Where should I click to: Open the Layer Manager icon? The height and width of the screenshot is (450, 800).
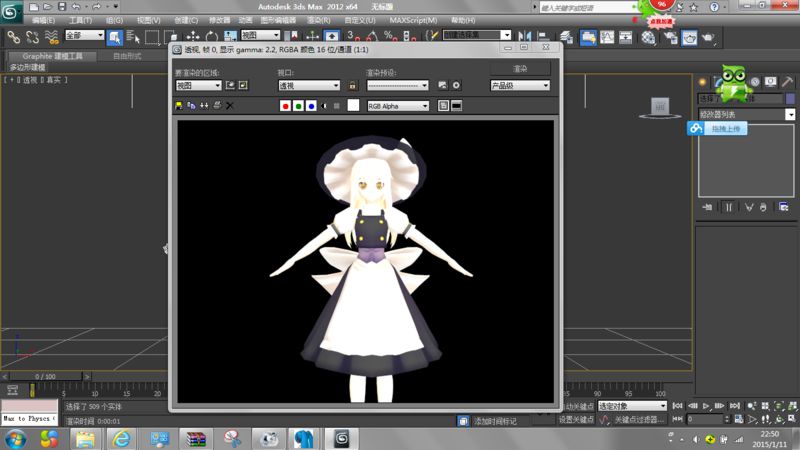coord(565,37)
